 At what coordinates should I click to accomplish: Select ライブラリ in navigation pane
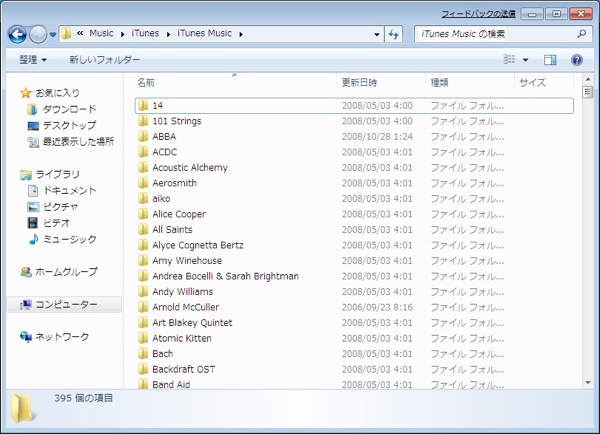tap(57, 174)
